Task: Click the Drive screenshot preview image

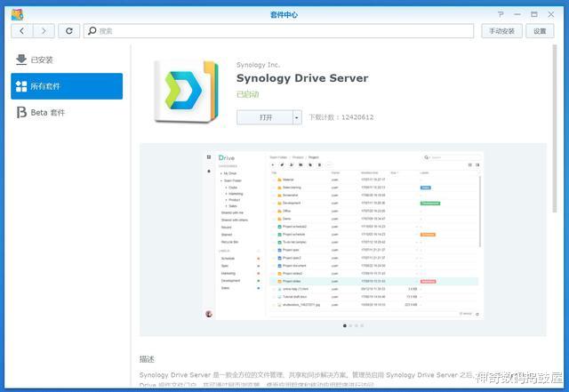Action: tap(343, 236)
